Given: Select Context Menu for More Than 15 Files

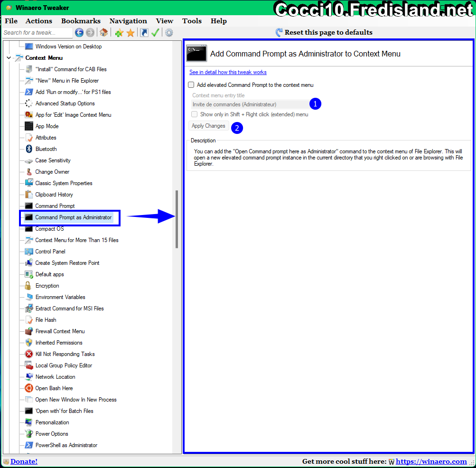Looking at the screenshot, I should (x=77, y=240).
